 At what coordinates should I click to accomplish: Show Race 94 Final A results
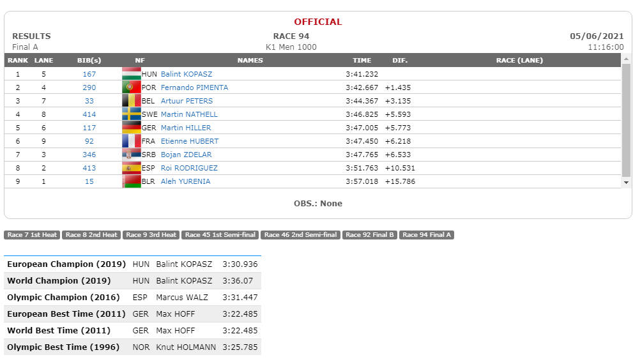427,235
